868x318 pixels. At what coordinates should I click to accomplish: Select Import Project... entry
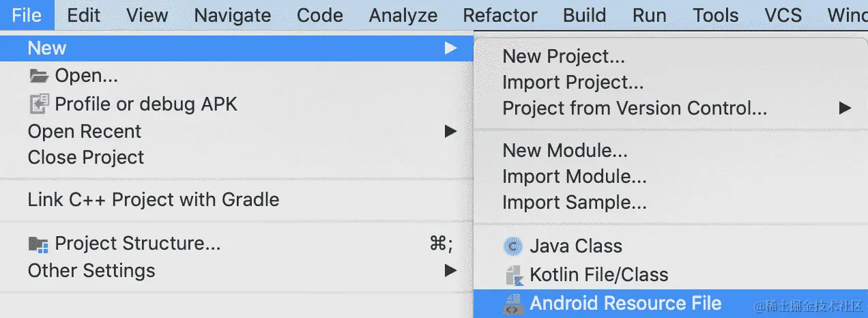[x=573, y=83]
